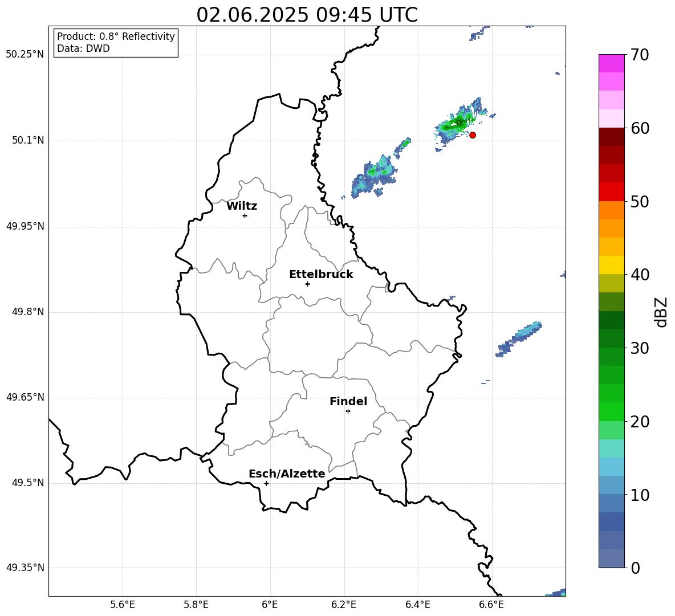Click the 6.2°E longitude label
Viewport: 675px width, 616px height.
click(x=344, y=605)
